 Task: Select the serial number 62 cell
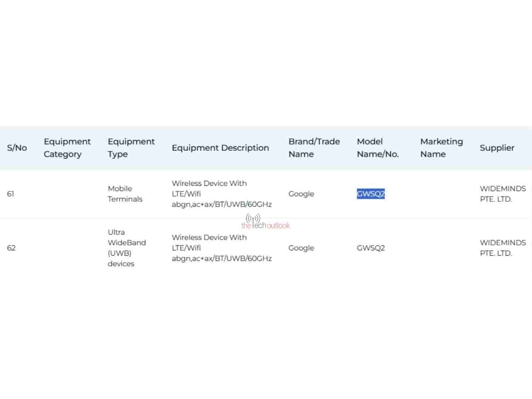11,248
